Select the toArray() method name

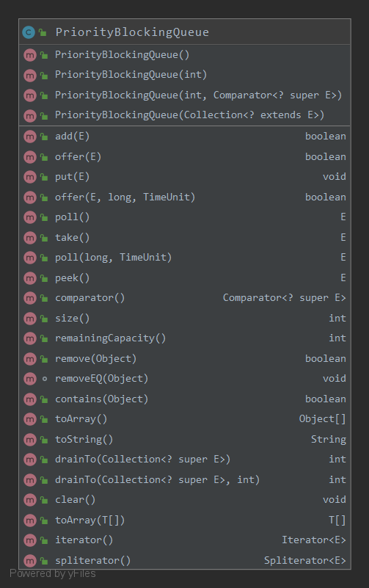[81, 419]
